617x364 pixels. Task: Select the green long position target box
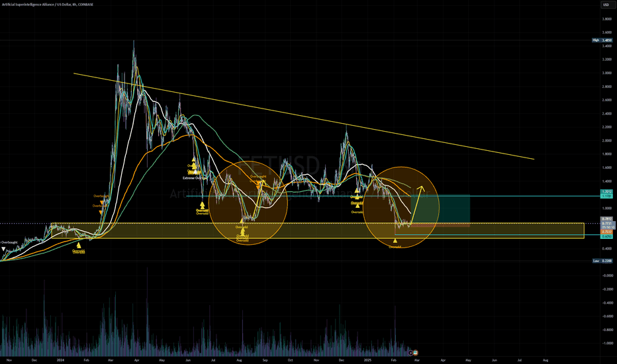(440, 208)
